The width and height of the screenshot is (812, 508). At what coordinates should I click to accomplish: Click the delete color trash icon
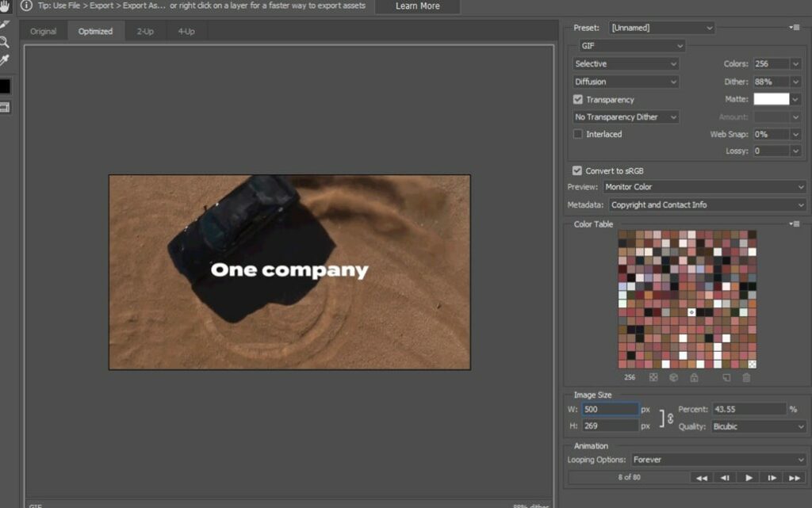[x=746, y=378]
